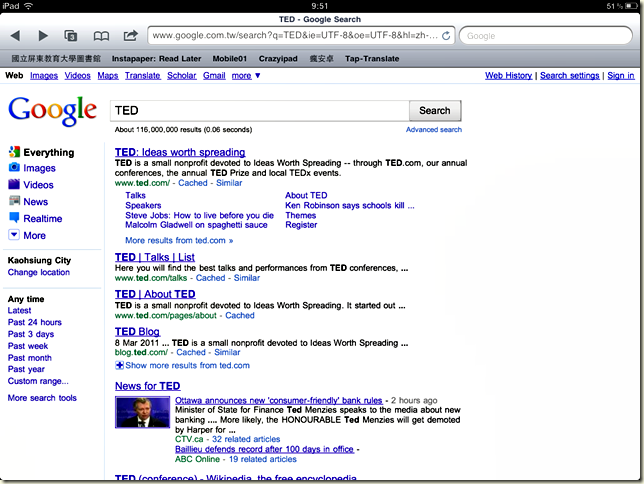Screen dimensions: 644x484
Task: Switch to Maps in top navigation
Action: (x=108, y=76)
